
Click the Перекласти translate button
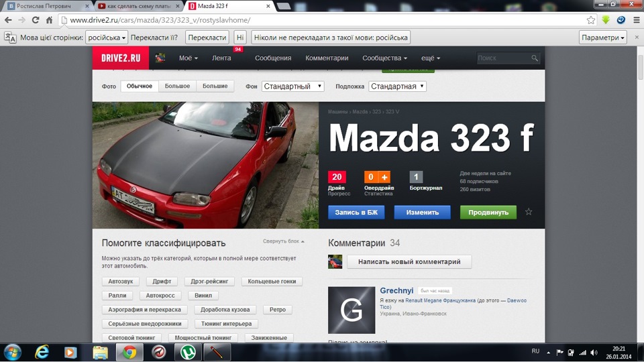[x=207, y=38]
